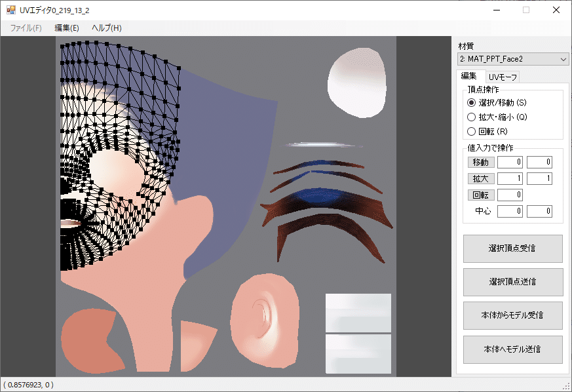Click the 回転 button
Screen dimensions: 572x392
(x=481, y=195)
